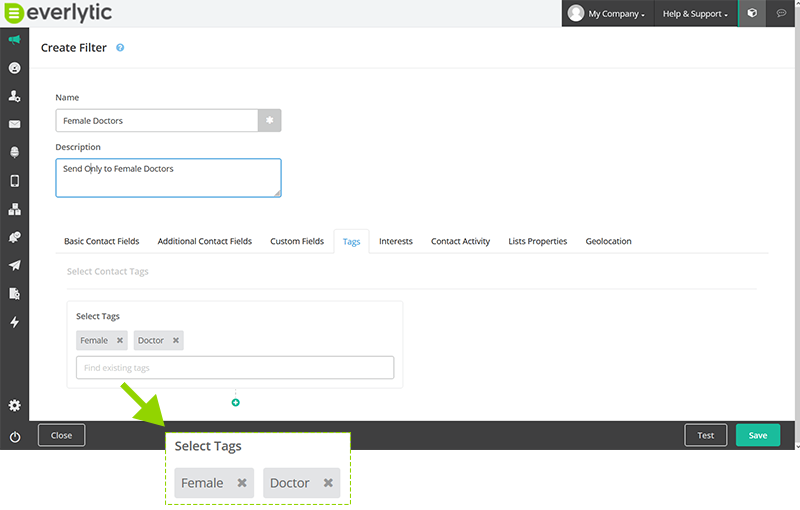Click the Everlytic logo
This screenshot has height=510, width=800.
coord(58,13)
